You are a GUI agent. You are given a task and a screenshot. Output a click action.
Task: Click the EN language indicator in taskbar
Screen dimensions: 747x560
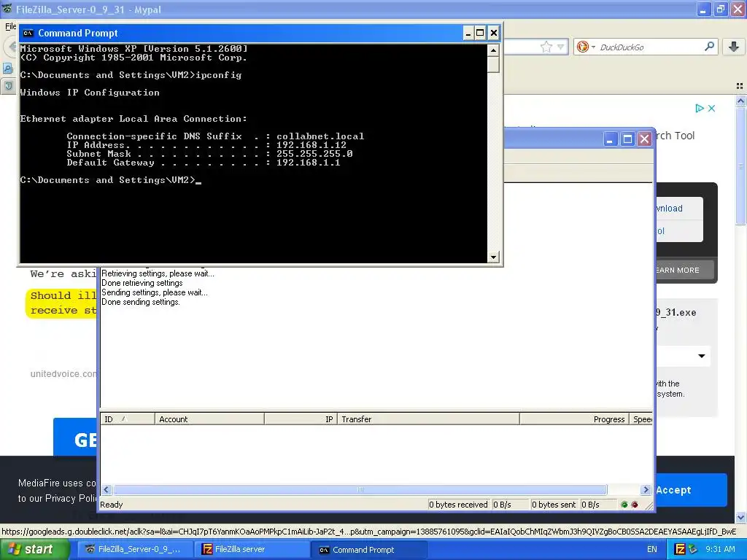point(651,550)
